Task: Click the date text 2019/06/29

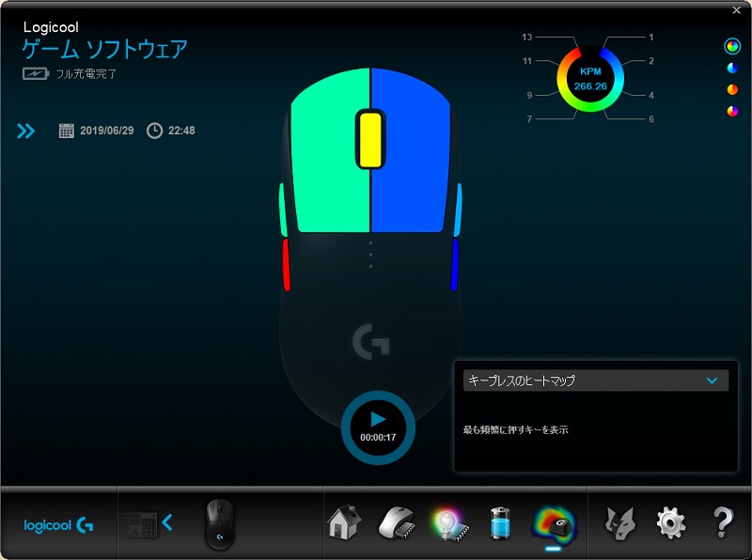Action: click(107, 131)
